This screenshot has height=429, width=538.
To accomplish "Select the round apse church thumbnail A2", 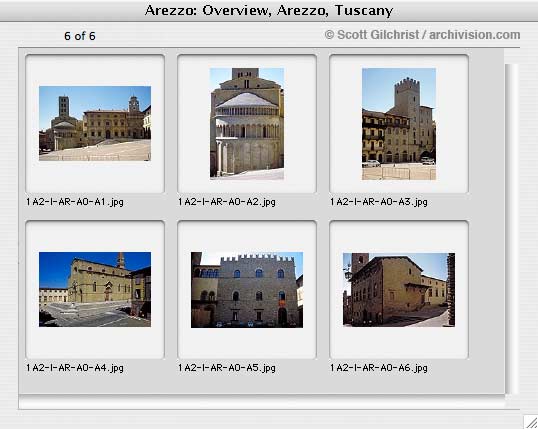I will (247, 124).
